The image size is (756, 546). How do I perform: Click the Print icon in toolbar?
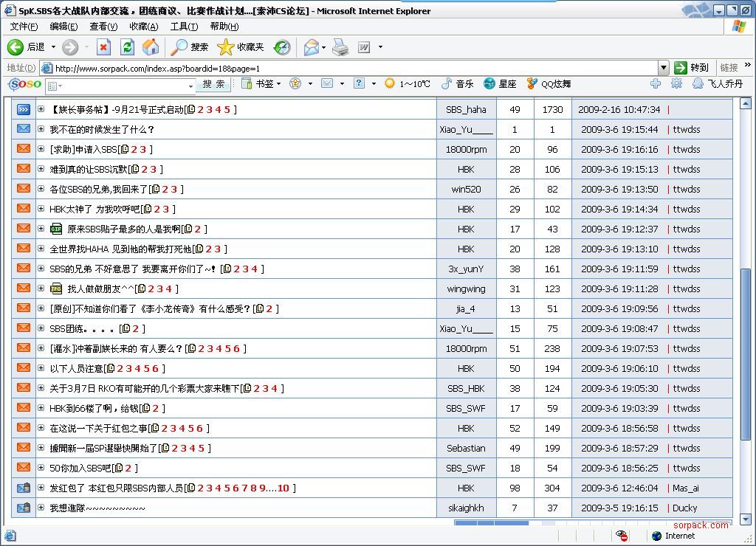pyautogui.click(x=340, y=47)
